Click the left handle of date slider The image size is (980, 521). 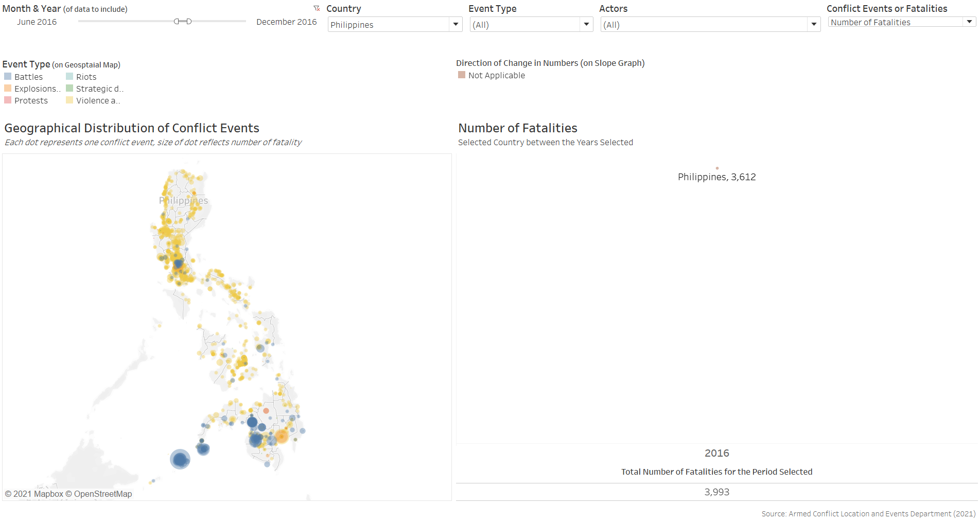(177, 22)
